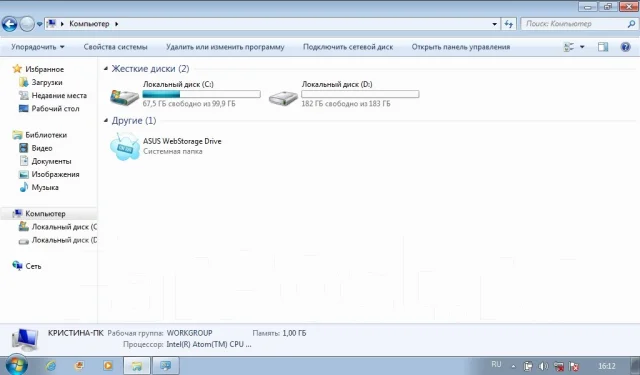Open the clock showing 16:12
This screenshot has width=640, height=375.
[x=607, y=366]
